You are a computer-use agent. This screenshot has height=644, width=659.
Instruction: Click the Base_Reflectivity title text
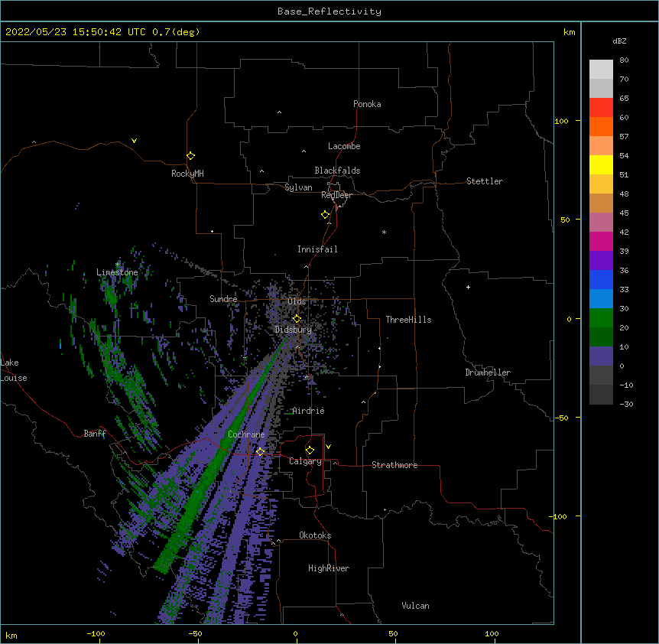329,11
